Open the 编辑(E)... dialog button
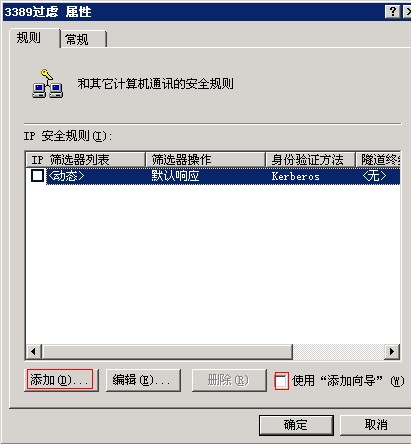The height and width of the screenshot is (444, 411). coord(143,380)
